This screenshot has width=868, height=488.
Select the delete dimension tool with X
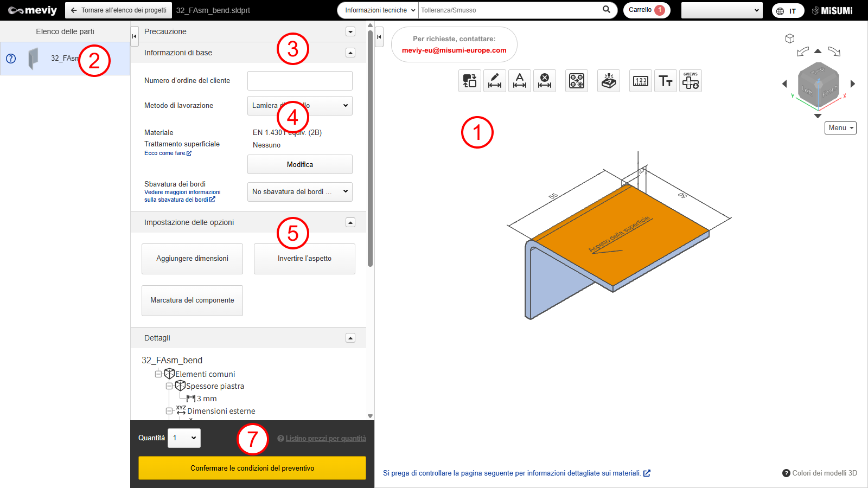tap(545, 81)
